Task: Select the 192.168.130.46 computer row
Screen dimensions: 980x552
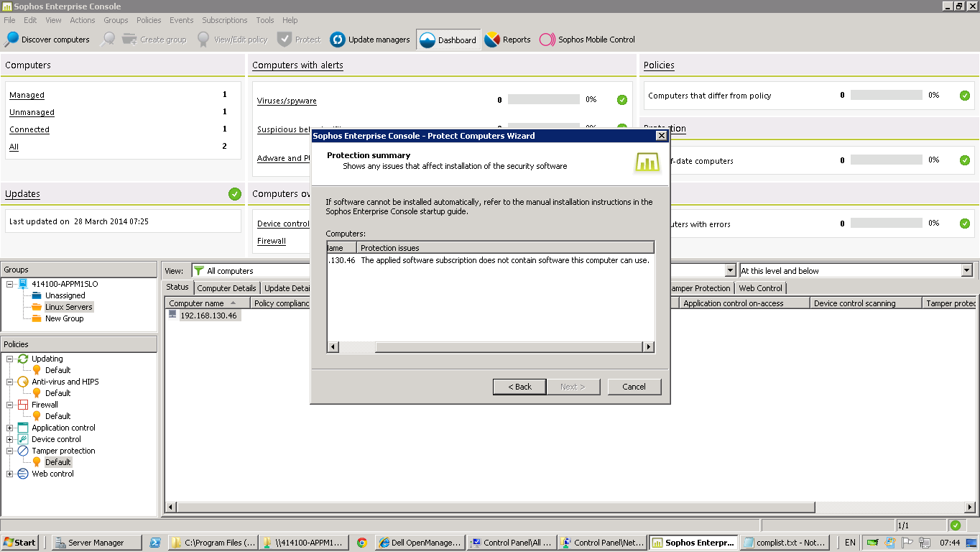Action: click(x=208, y=316)
